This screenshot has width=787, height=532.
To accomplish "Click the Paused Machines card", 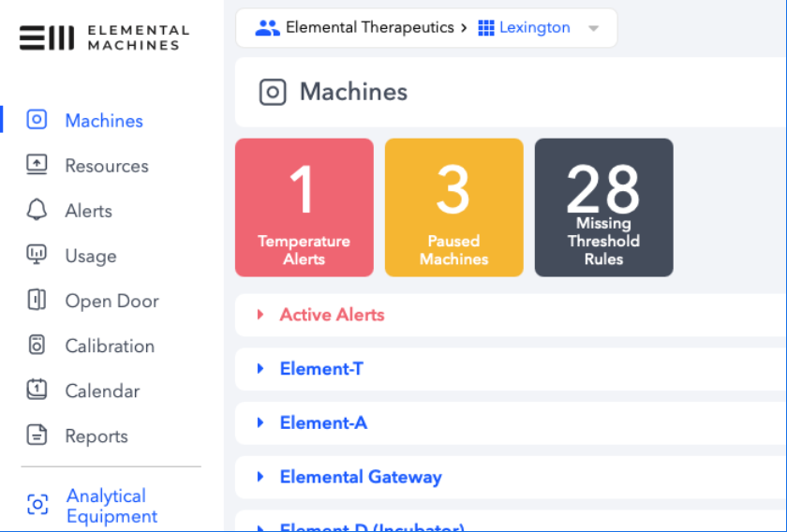I will coord(454,207).
